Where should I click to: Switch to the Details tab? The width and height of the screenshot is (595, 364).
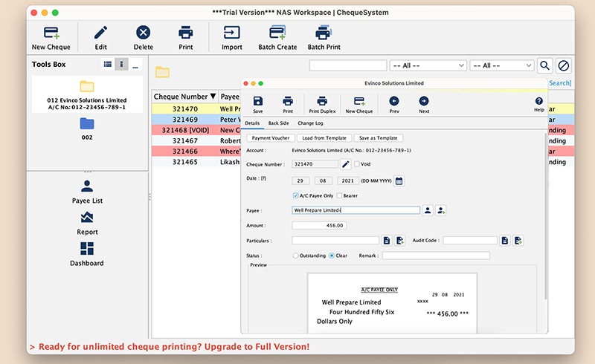[252, 123]
